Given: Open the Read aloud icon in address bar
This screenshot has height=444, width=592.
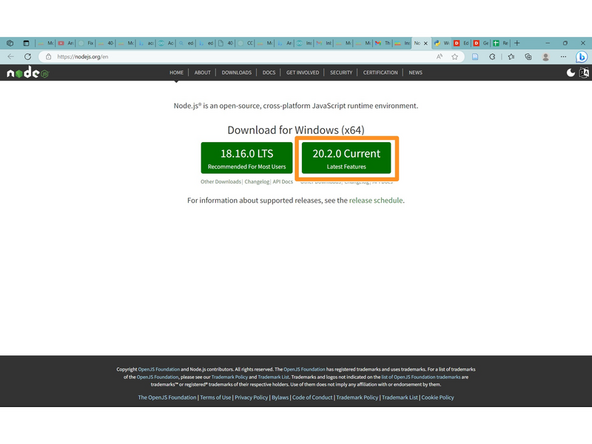Looking at the screenshot, I should click(x=439, y=57).
